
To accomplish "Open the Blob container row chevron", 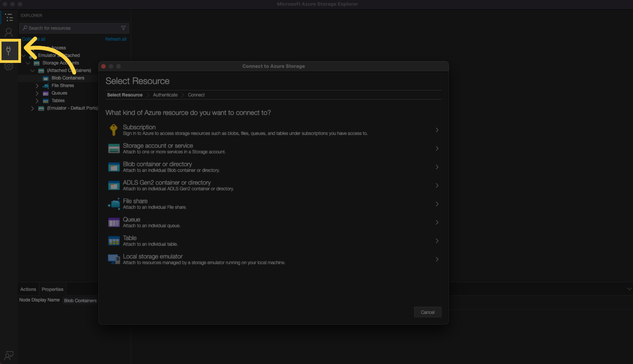I will 437,167.
